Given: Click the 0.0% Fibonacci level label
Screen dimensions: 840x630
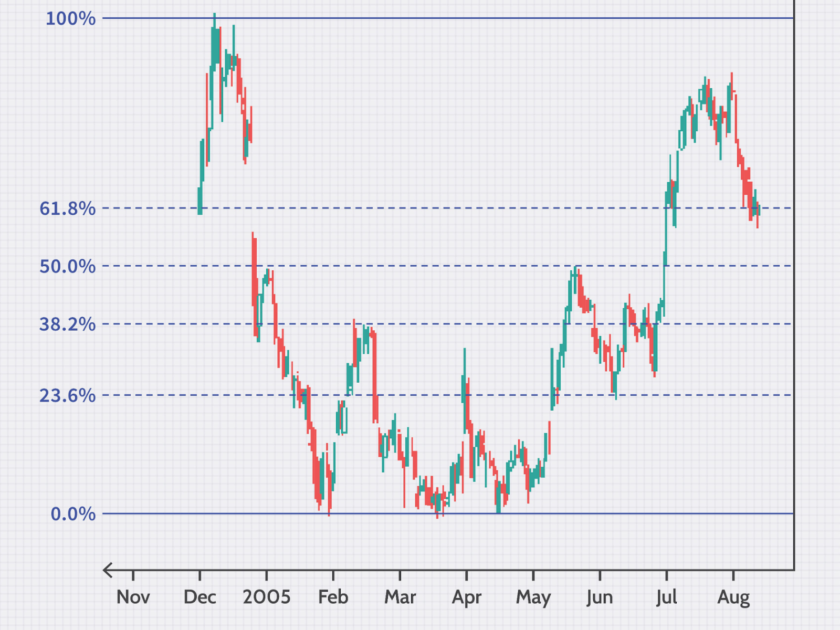Looking at the screenshot, I should click(x=73, y=514).
